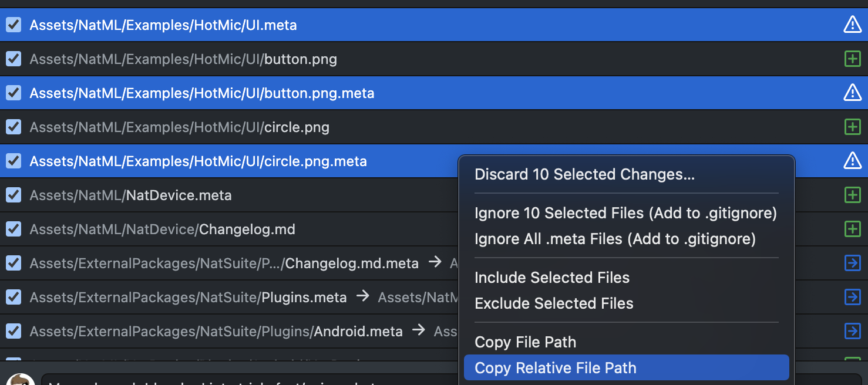The image size is (868, 385).
Task: Select Discard 10 Selected Changes
Action: pyautogui.click(x=584, y=174)
